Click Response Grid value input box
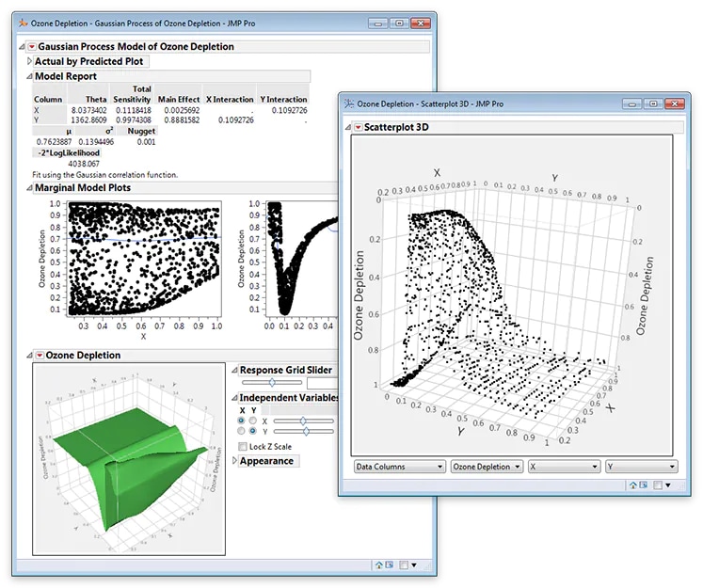703x588 pixels. (322, 383)
